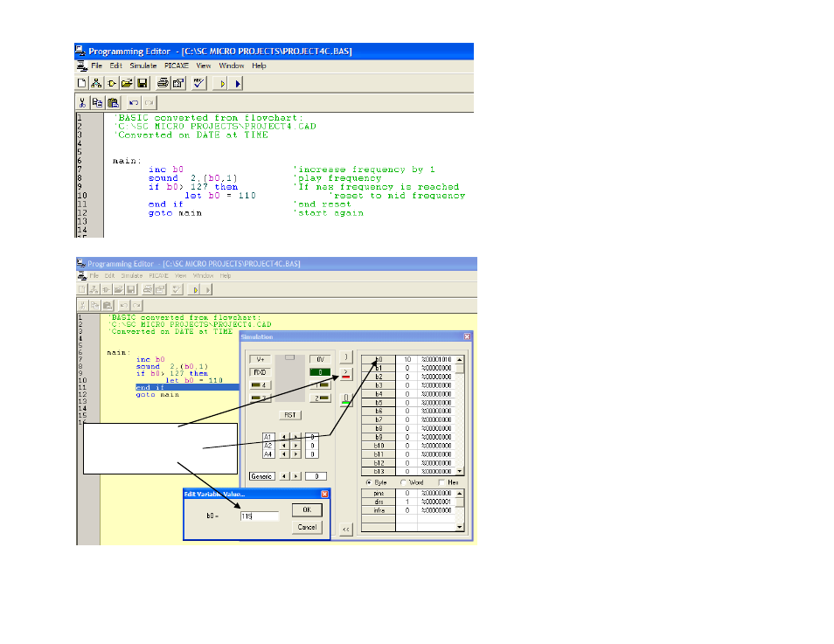
Task: Click the b0 value input field showing 115
Action: pos(260,516)
